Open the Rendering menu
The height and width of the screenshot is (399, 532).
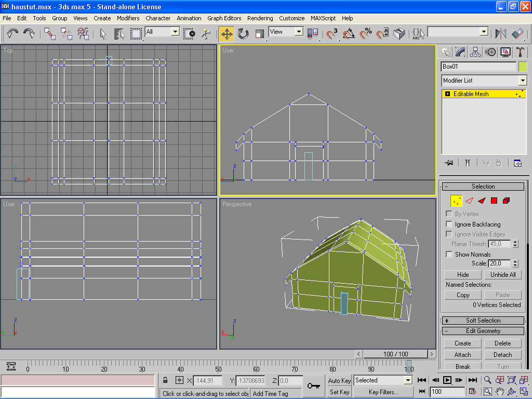click(x=260, y=18)
